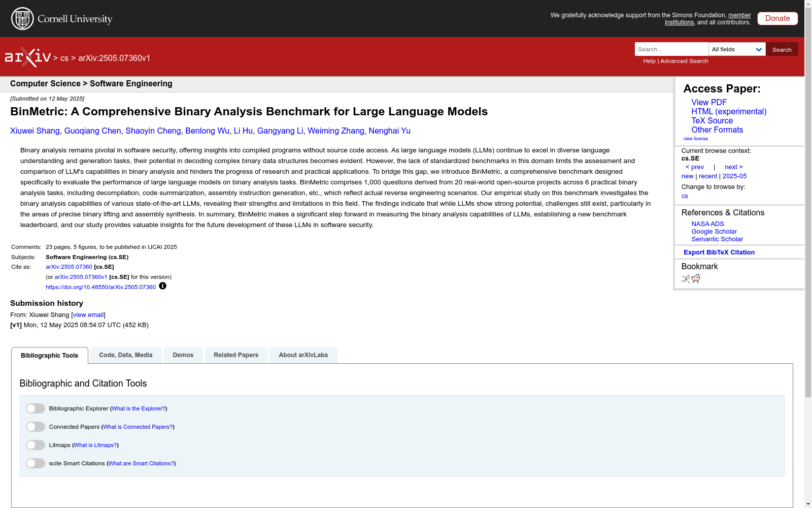
Task: Click the 'Submitted on 12 May 2025' text
Action: (47, 99)
